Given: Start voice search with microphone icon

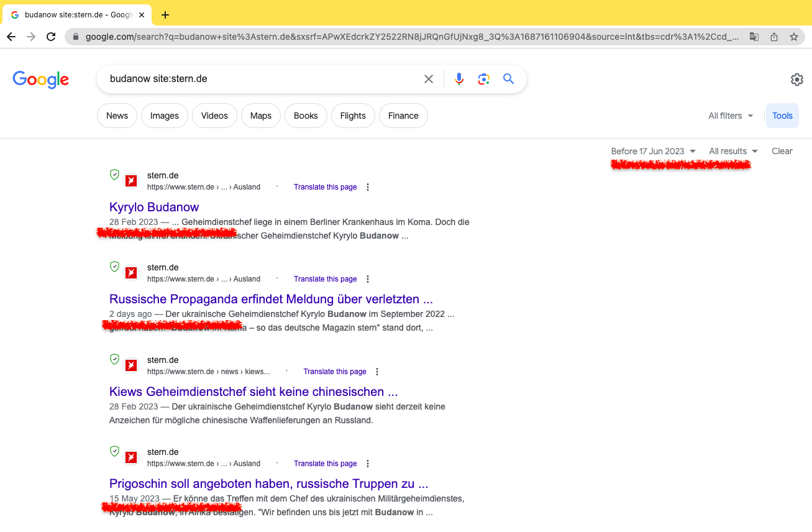Looking at the screenshot, I should coord(459,79).
